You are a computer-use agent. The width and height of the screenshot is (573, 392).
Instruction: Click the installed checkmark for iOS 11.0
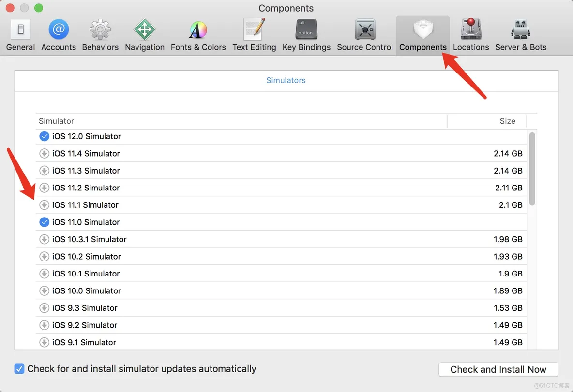tap(44, 222)
